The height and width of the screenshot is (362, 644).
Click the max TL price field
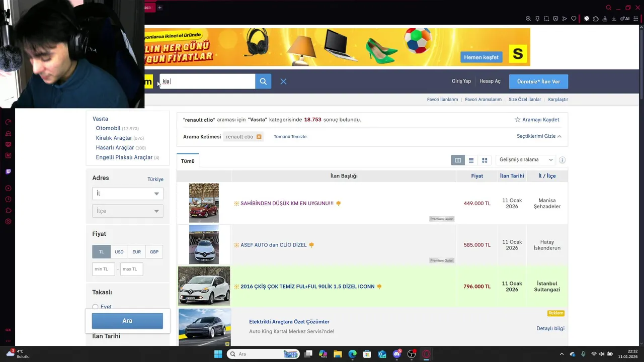coord(132,269)
